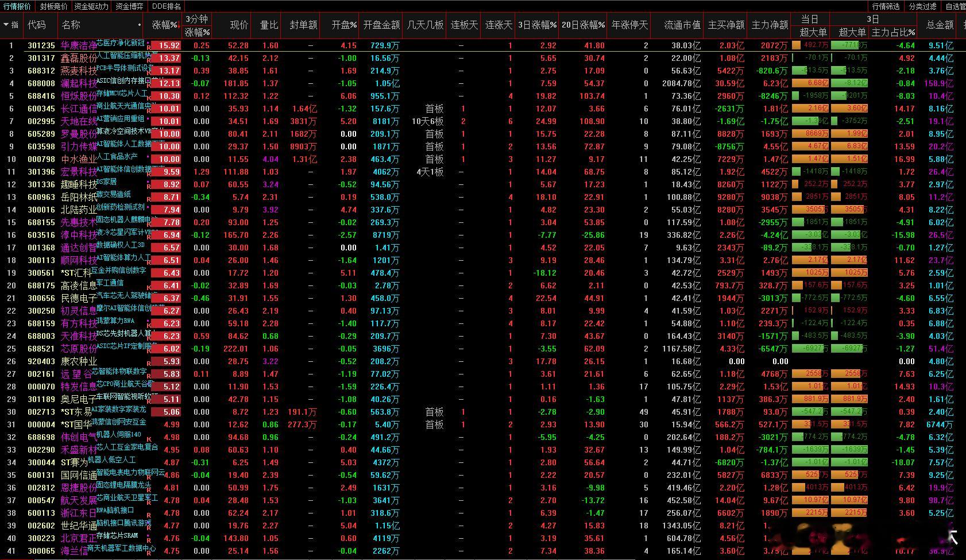This screenshot has height=560, width=966.
Task: Sort by 20日涨幅% column header
Action: tap(583, 25)
